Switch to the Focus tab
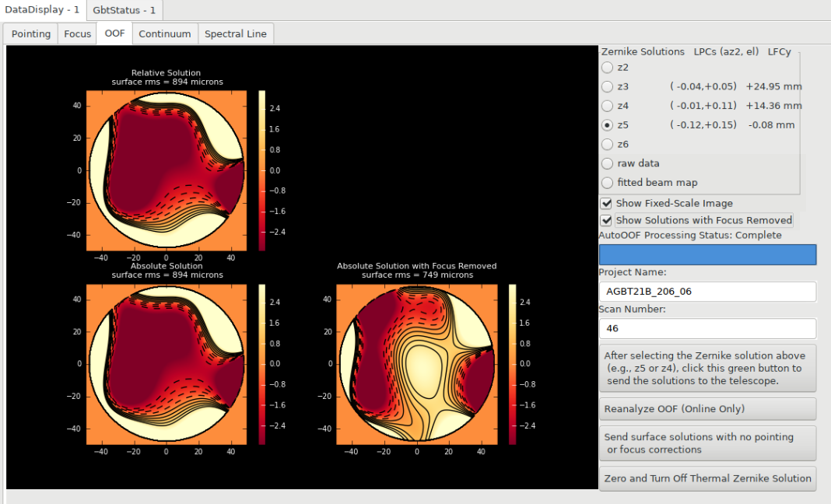This screenshot has height=504, width=831. click(x=77, y=34)
